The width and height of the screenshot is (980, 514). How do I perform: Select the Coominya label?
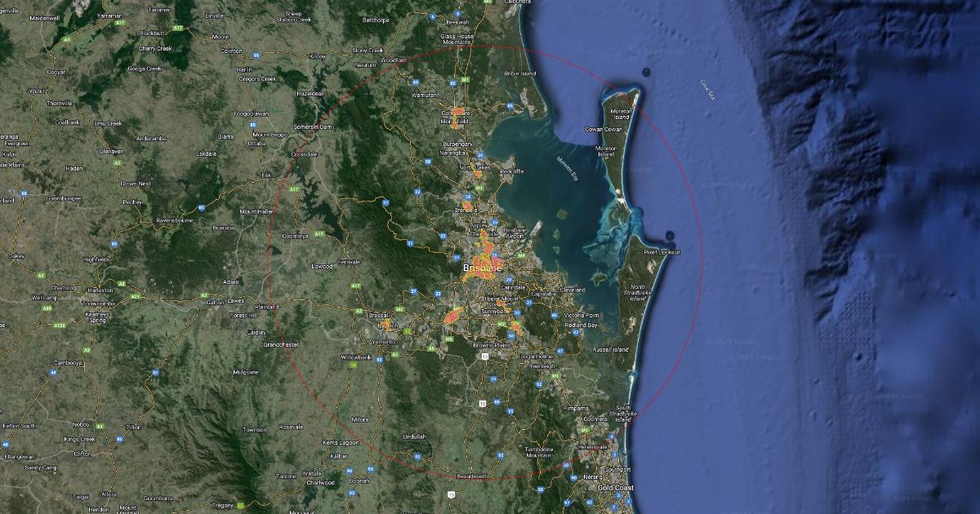294,236
